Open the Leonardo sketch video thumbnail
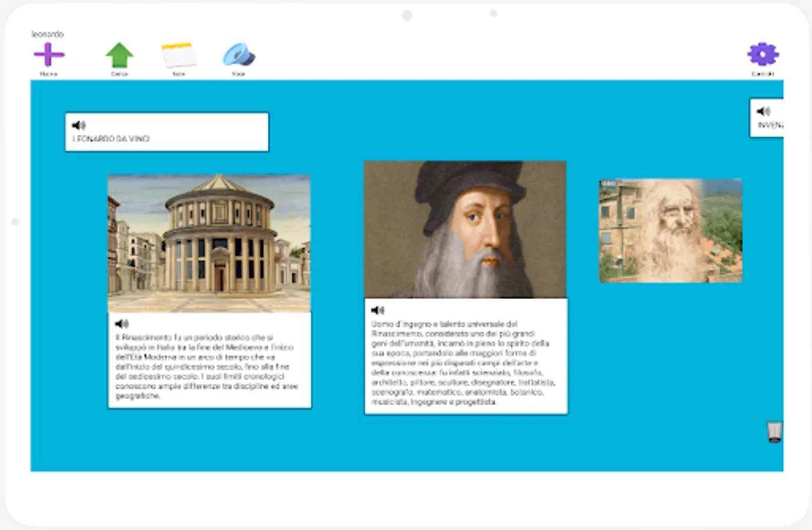Viewport: 812px width, 530px height. 671,231
